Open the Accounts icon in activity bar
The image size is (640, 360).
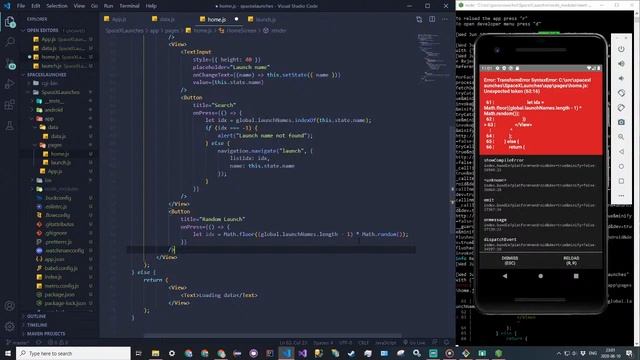point(10,306)
